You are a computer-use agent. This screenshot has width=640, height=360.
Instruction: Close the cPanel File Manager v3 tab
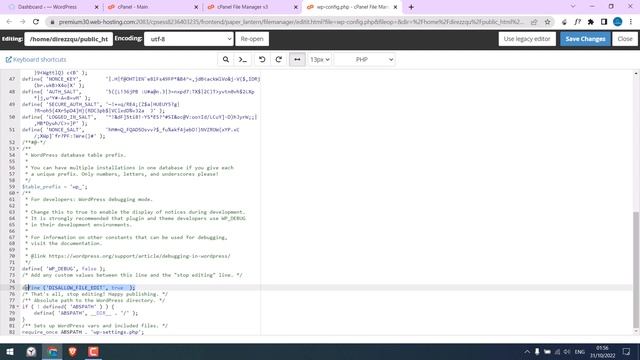pos(296,7)
